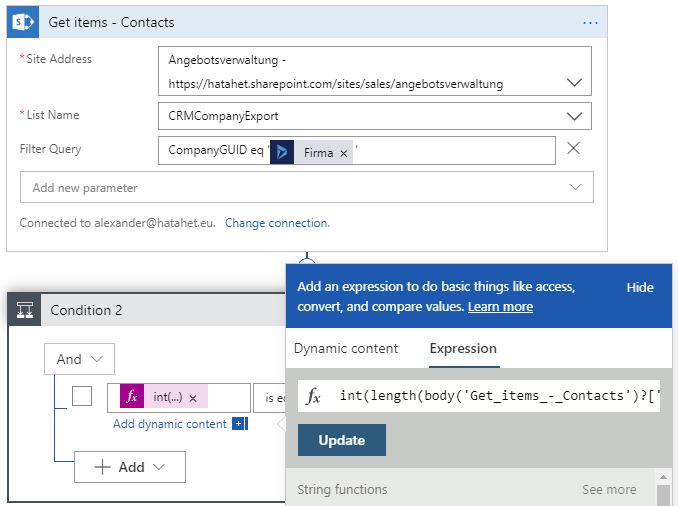678x506 pixels.
Task: Open the And operator dropdown
Action: (x=80, y=359)
